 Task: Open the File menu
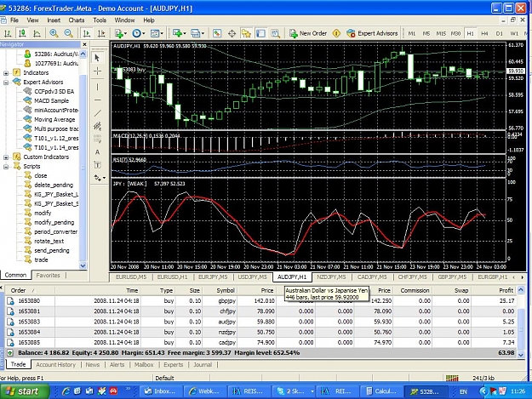[x=14, y=20]
